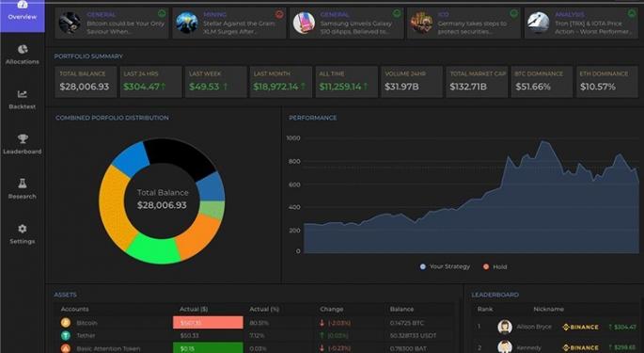
Task: Click the green segment of the donut chart
Action: coord(153,249)
